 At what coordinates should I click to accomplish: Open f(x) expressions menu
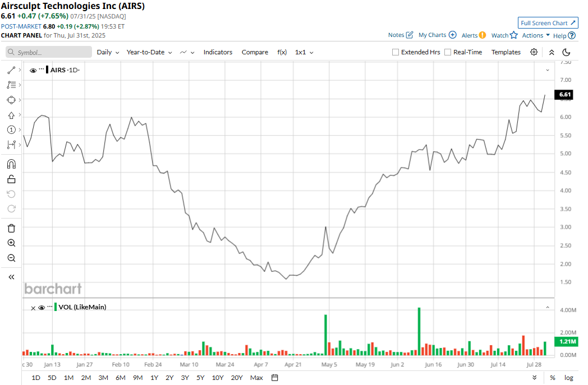coord(282,52)
